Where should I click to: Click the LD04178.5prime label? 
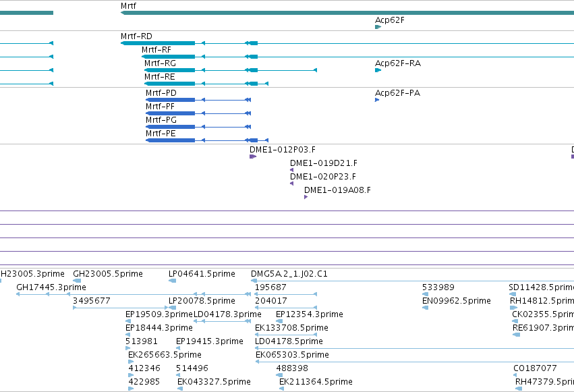coord(289,341)
